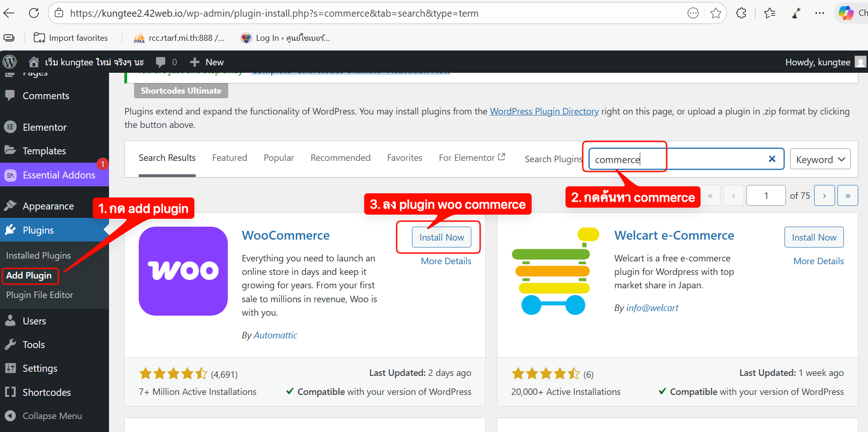The width and height of the screenshot is (868, 432).
Task: Install the WooCommerce plugin now
Action: pyautogui.click(x=441, y=237)
